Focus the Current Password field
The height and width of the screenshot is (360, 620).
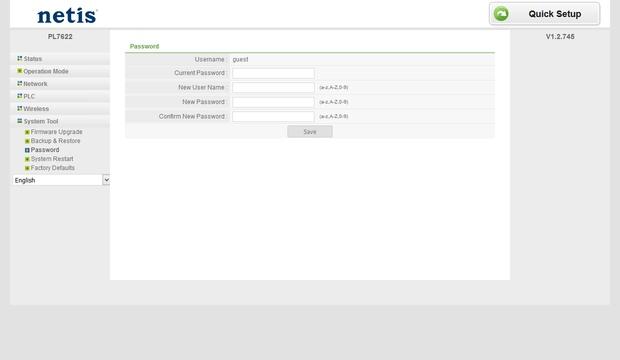tap(273, 73)
